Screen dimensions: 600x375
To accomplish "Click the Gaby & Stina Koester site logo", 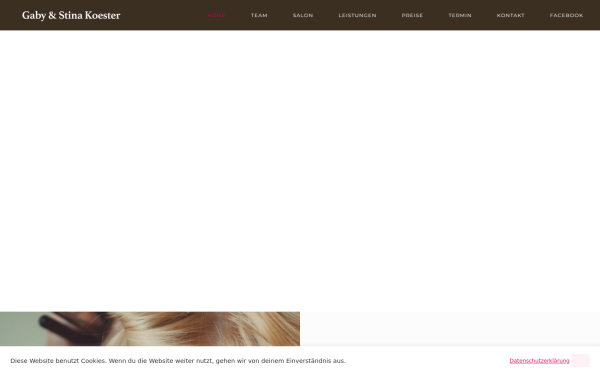I will pos(71,15).
